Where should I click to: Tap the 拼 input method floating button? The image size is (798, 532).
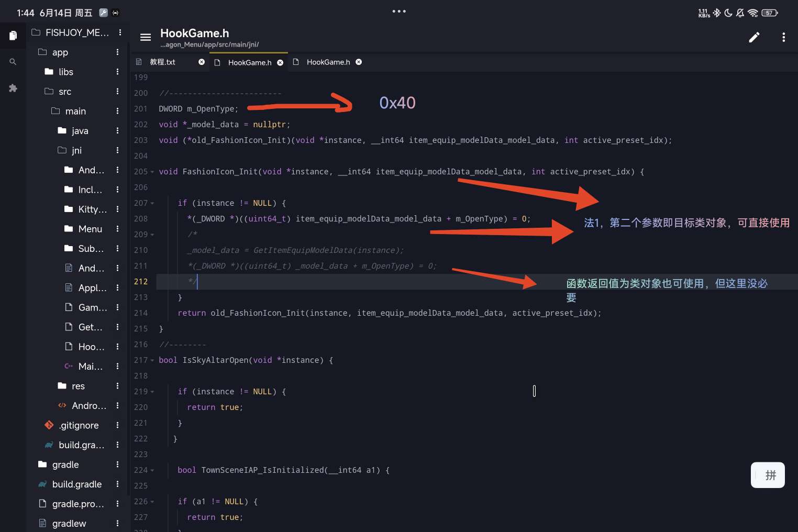point(768,475)
